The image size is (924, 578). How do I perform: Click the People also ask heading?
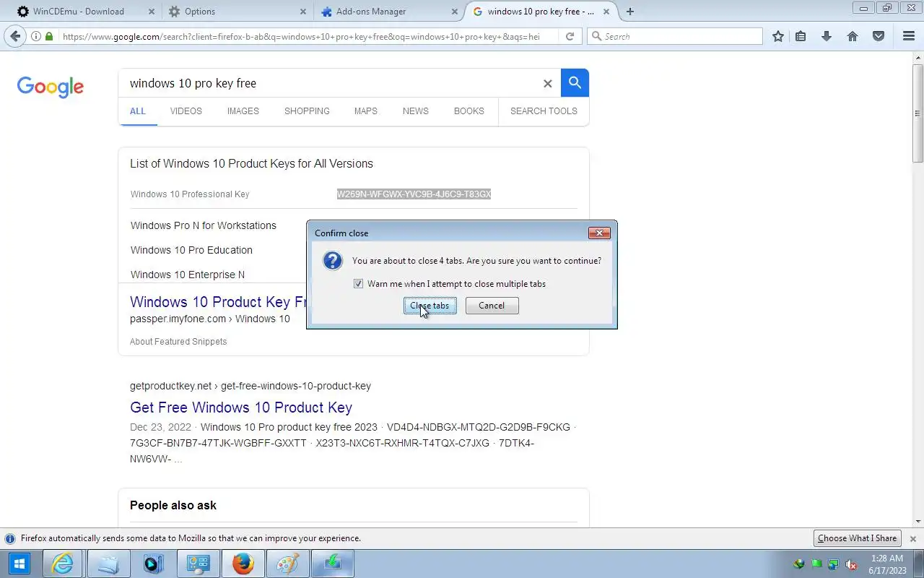pos(173,506)
